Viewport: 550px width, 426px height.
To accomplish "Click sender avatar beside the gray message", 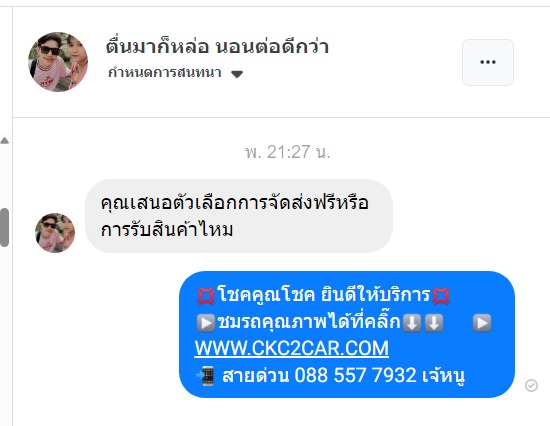I will (x=55, y=233).
